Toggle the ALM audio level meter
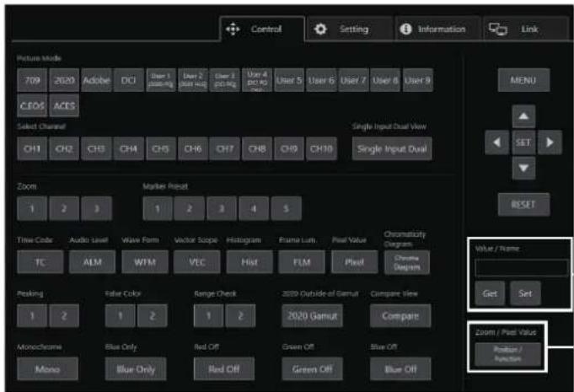 click(x=92, y=262)
